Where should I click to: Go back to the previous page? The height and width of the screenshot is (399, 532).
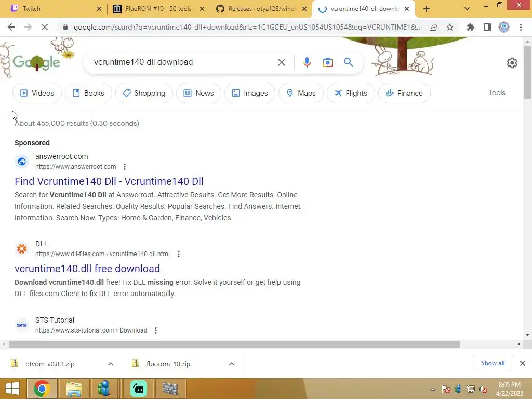click(11, 27)
